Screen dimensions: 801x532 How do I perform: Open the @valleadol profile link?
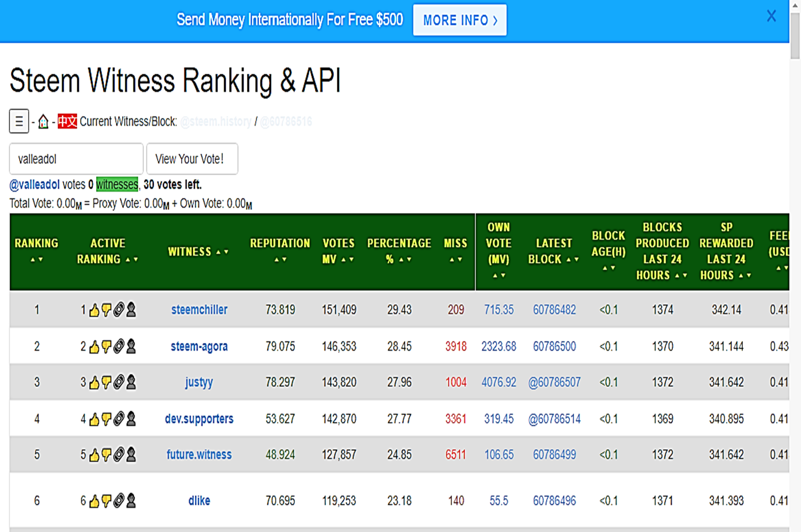[x=35, y=185]
